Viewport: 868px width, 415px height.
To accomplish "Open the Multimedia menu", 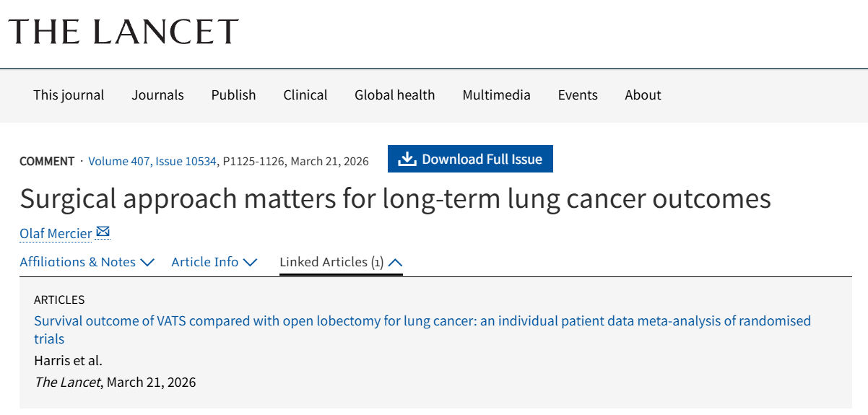I will pyautogui.click(x=496, y=95).
